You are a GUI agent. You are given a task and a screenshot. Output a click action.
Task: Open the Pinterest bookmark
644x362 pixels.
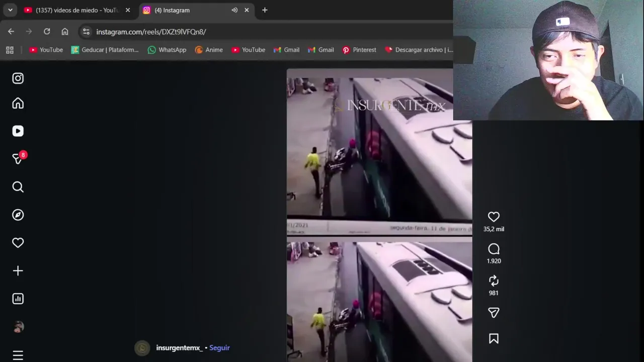click(359, 50)
